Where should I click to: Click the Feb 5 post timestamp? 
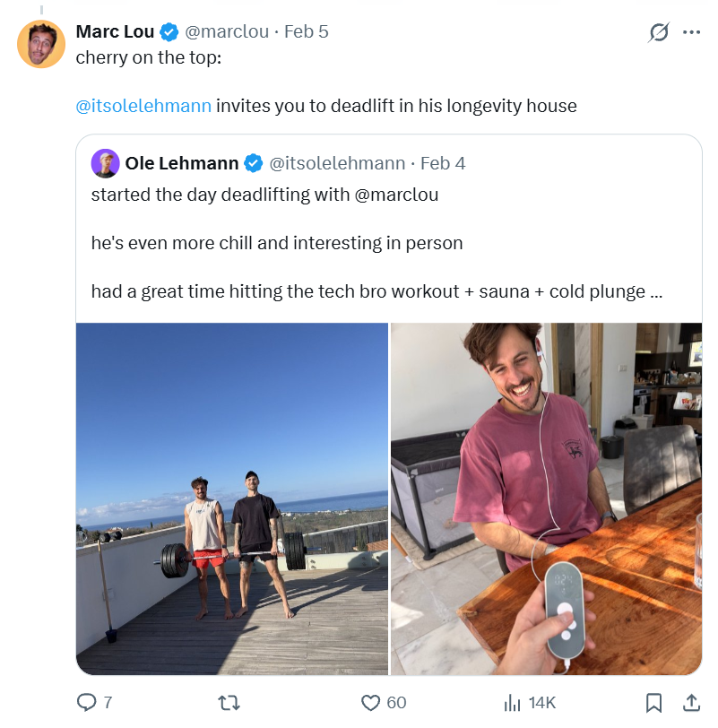[x=306, y=32]
